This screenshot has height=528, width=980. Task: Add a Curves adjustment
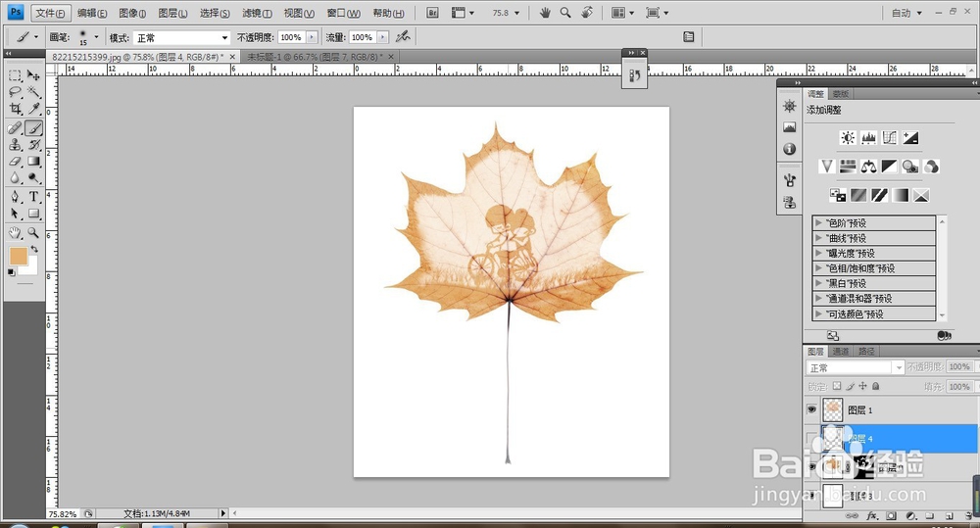point(890,138)
